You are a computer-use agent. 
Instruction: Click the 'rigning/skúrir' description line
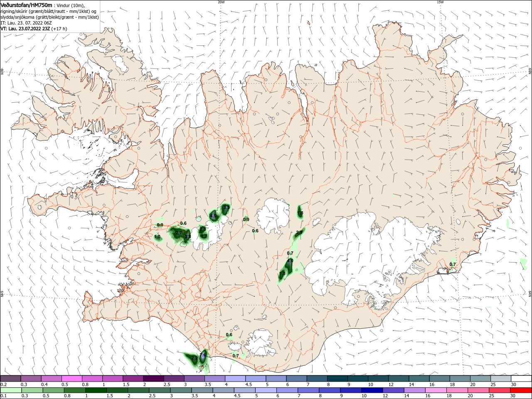coord(49,11)
